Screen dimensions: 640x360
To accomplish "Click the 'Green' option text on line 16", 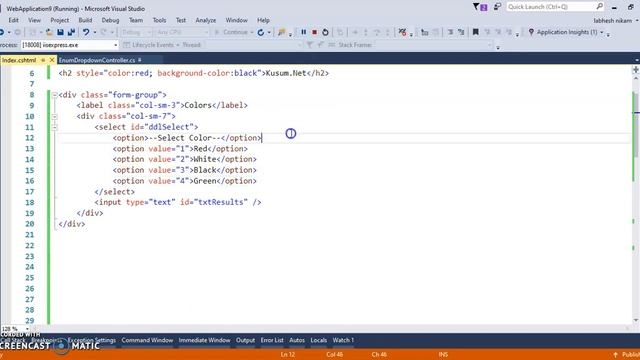I will click(x=204, y=181).
